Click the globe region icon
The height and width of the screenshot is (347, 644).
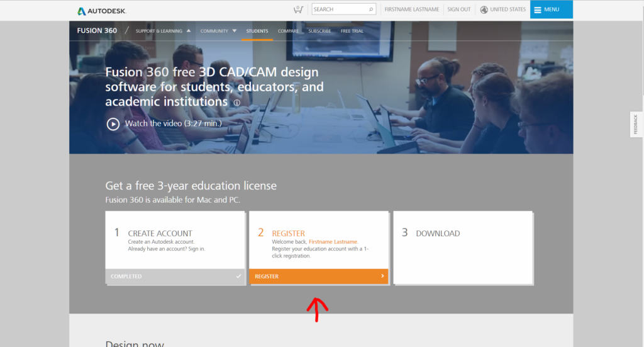484,9
